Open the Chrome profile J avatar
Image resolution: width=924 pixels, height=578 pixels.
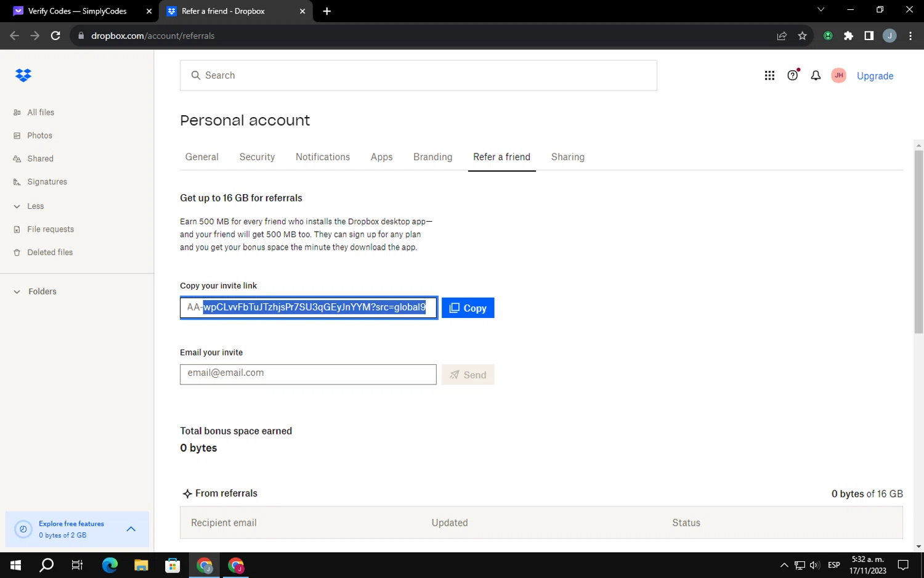click(890, 36)
